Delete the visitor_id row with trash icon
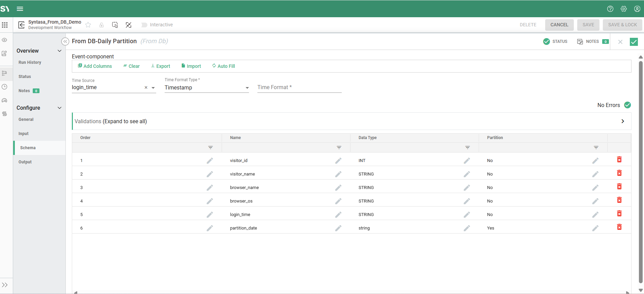Viewport: 644px width, 294px height. pos(619,160)
